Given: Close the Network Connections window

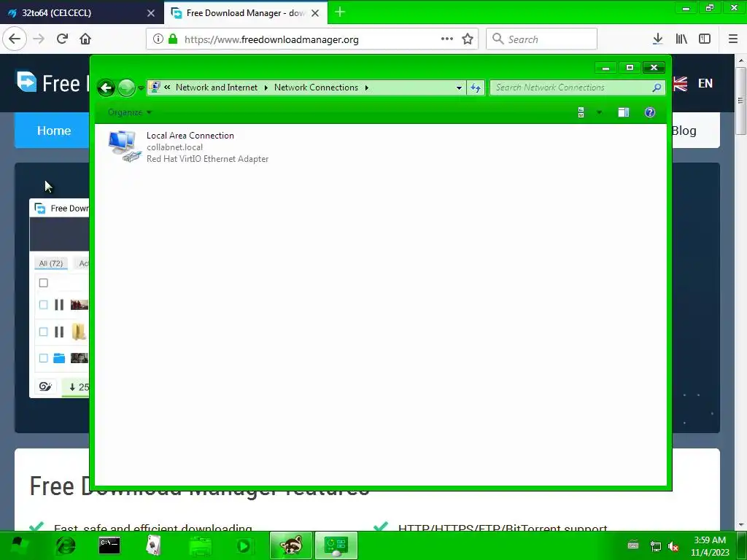Looking at the screenshot, I should (x=654, y=68).
